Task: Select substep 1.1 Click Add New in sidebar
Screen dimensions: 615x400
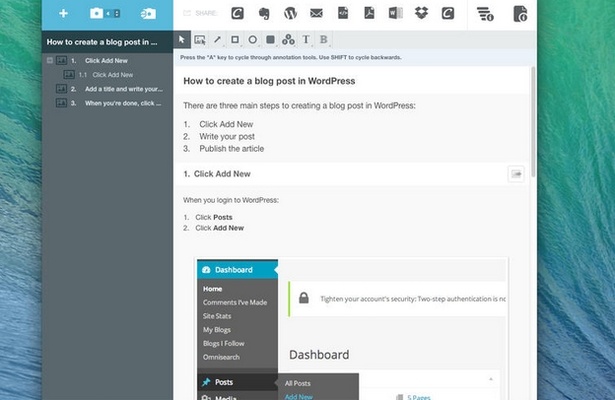Action: [113, 75]
